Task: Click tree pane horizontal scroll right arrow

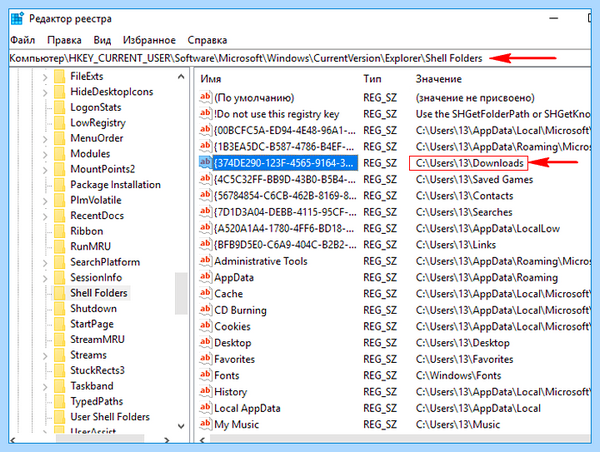Action: pos(166,440)
